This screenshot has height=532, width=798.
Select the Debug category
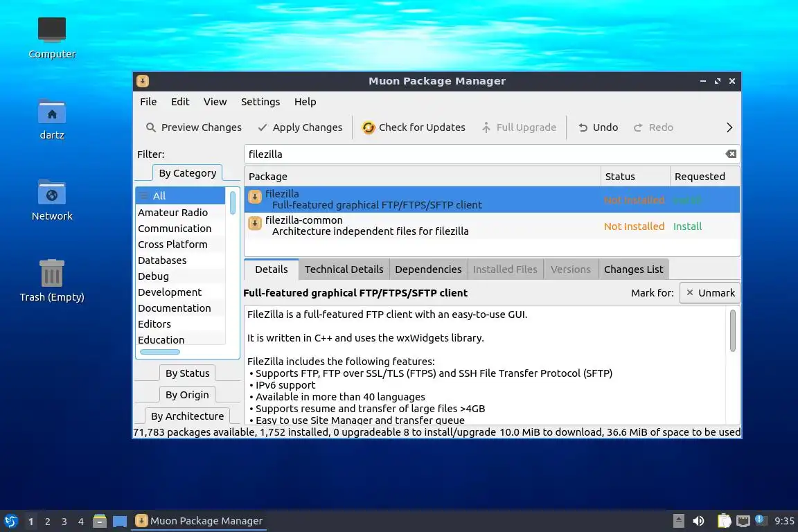pyautogui.click(x=180, y=276)
